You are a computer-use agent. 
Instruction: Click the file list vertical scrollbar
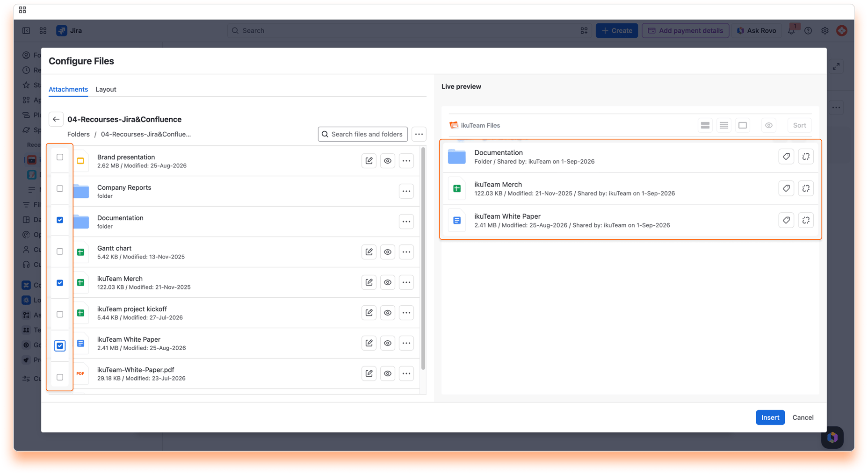coord(423,259)
